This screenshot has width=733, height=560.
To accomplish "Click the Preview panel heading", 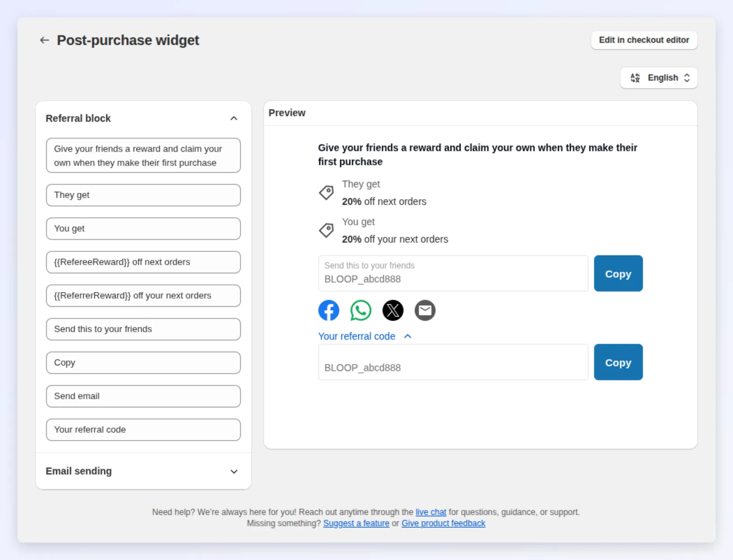I will (x=287, y=113).
